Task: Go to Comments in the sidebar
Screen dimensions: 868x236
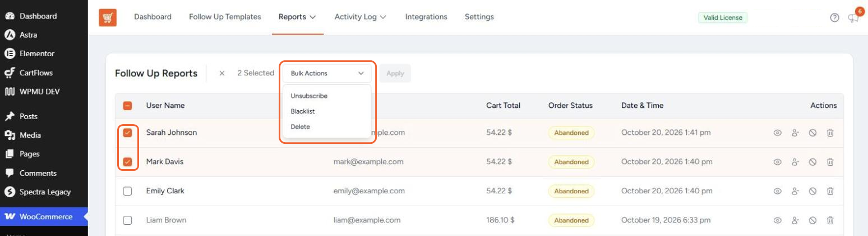Action: point(38,173)
